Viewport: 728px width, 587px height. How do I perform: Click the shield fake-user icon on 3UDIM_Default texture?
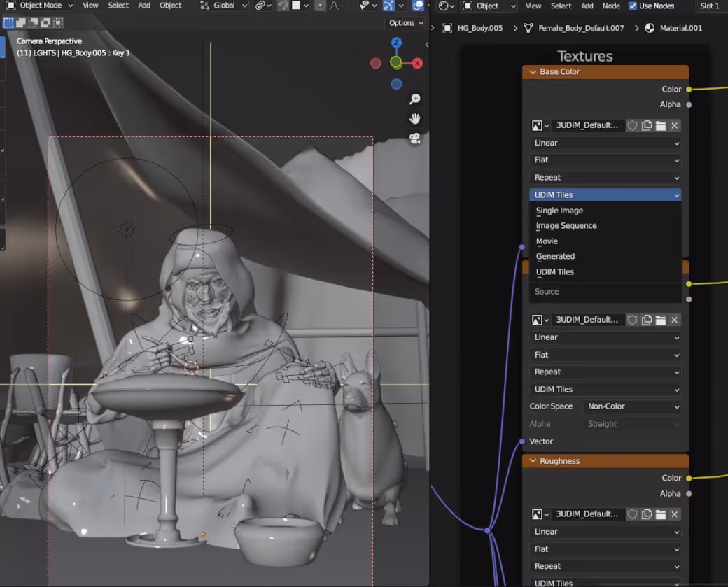tap(632, 125)
